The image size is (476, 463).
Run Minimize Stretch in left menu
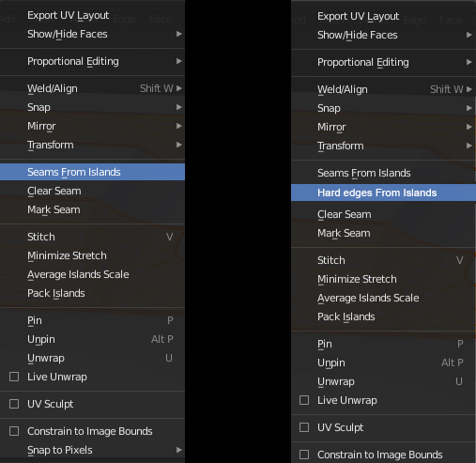[92, 255]
